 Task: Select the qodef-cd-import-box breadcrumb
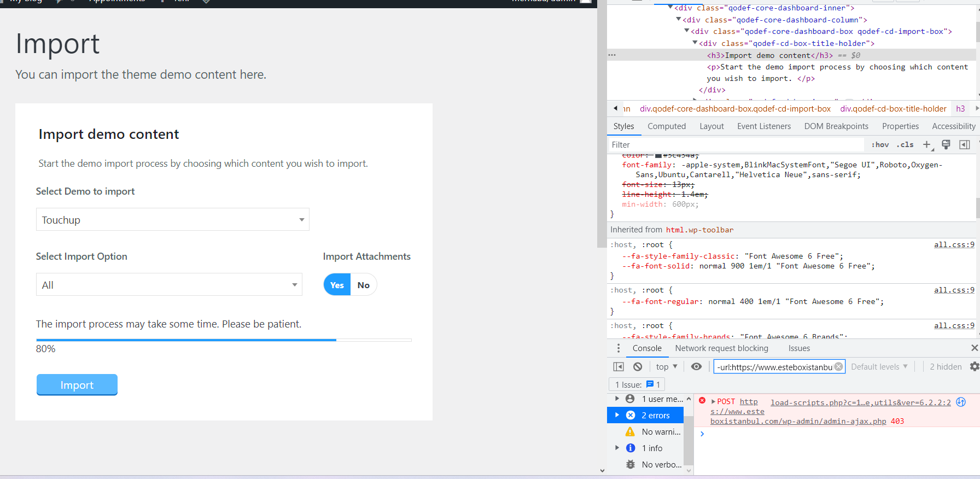pos(735,109)
